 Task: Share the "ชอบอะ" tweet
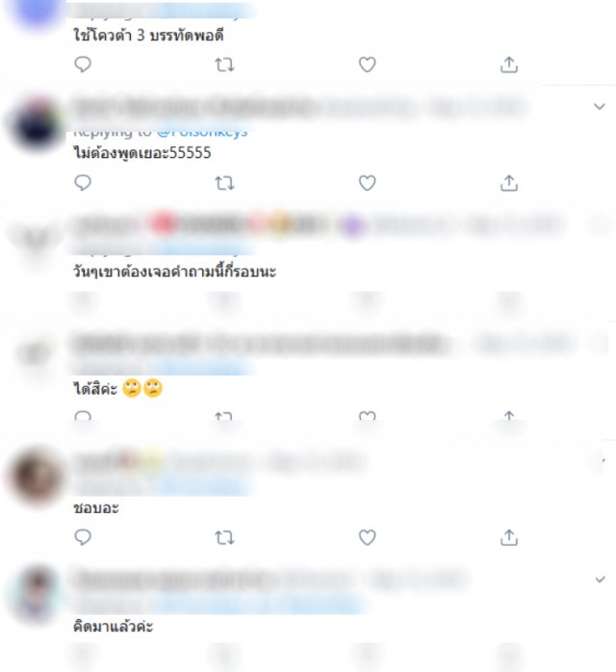pyautogui.click(x=509, y=537)
